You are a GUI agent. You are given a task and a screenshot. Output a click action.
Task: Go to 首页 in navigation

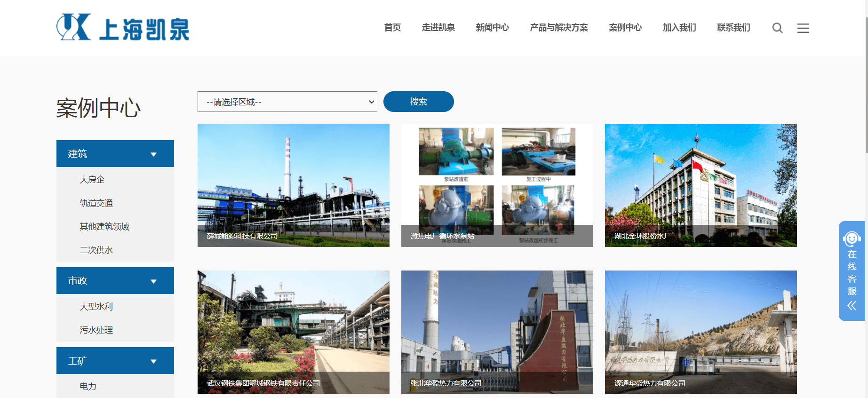(x=392, y=28)
